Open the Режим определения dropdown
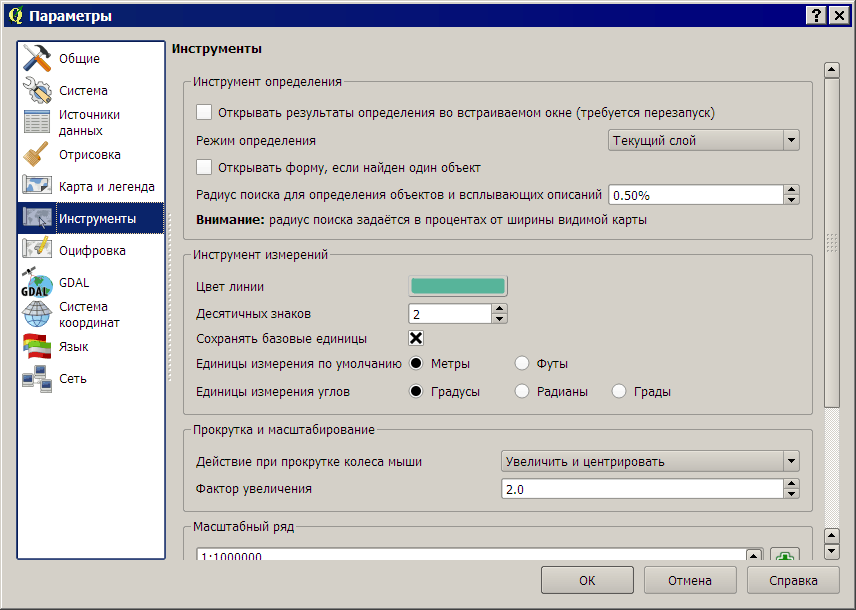 pyautogui.click(x=702, y=140)
